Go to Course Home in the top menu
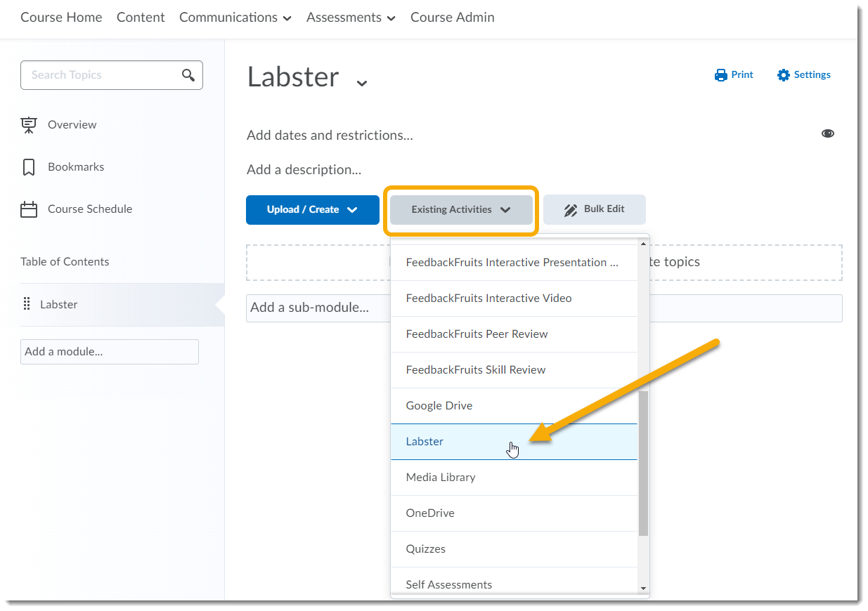Image resolution: width=868 pixels, height=611 pixels. click(x=61, y=17)
